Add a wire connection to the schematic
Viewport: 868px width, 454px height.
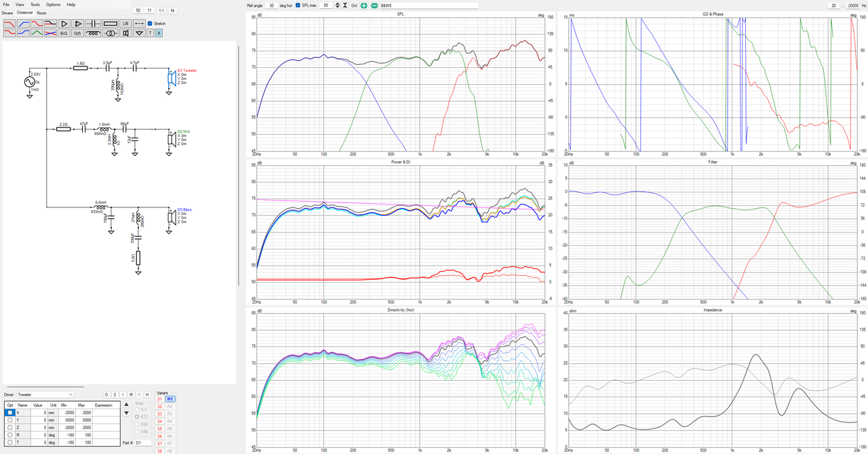(x=139, y=23)
